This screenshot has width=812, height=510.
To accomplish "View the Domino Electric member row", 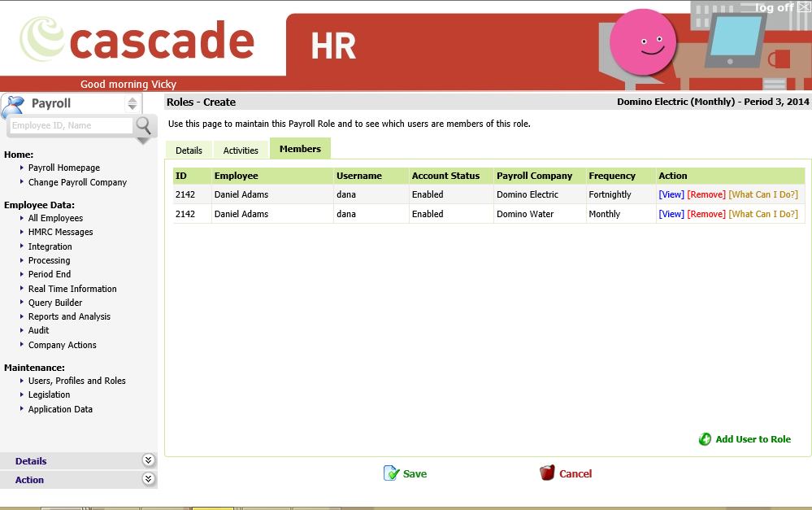I will [671, 194].
